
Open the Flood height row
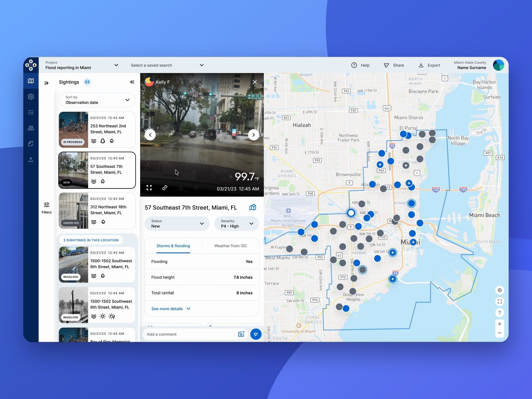[202, 277]
